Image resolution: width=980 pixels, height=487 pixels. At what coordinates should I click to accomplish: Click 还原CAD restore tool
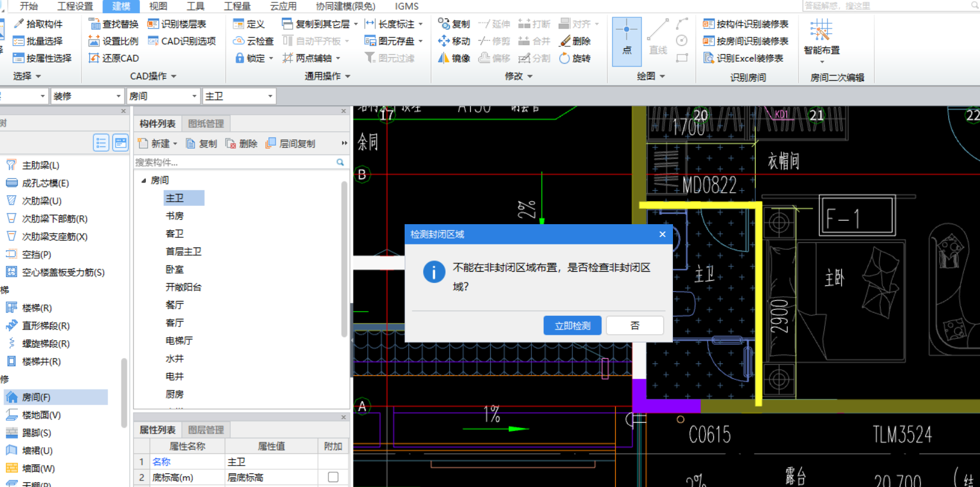pos(113,58)
